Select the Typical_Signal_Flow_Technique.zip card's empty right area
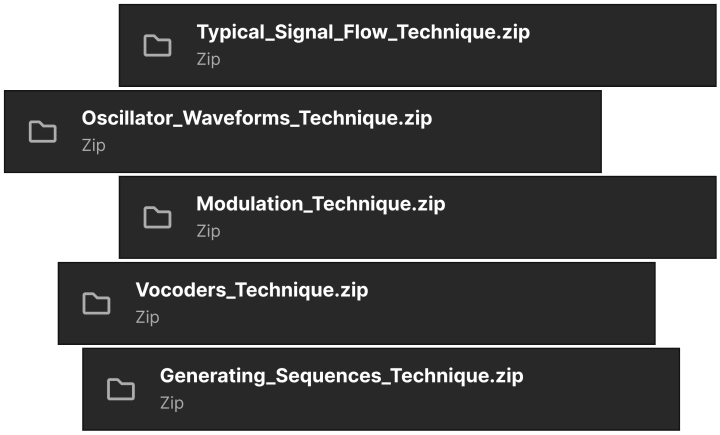The height and width of the screenshot is (435, 720). pyautogui.click(x=623, y=45)
